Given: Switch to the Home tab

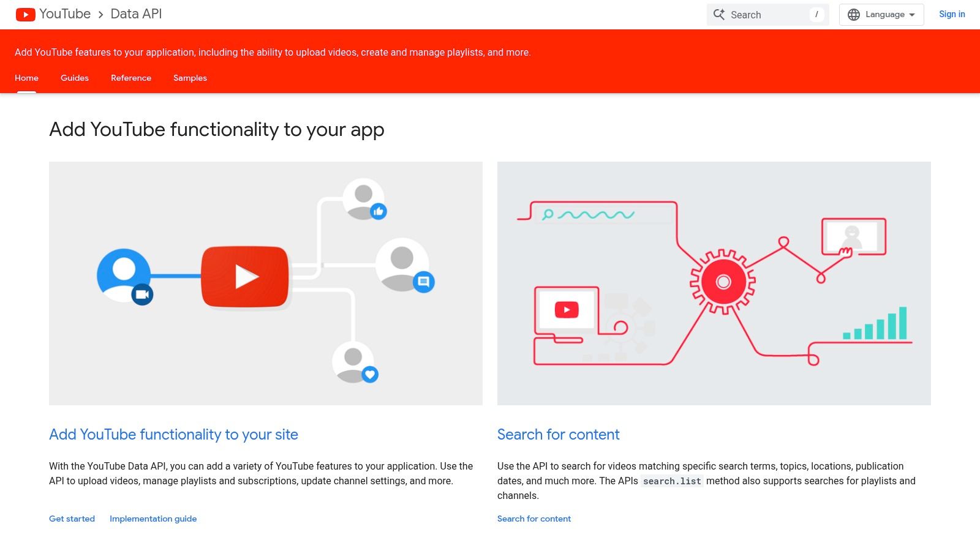Looking at the screenshot, I should coord(26,78).
